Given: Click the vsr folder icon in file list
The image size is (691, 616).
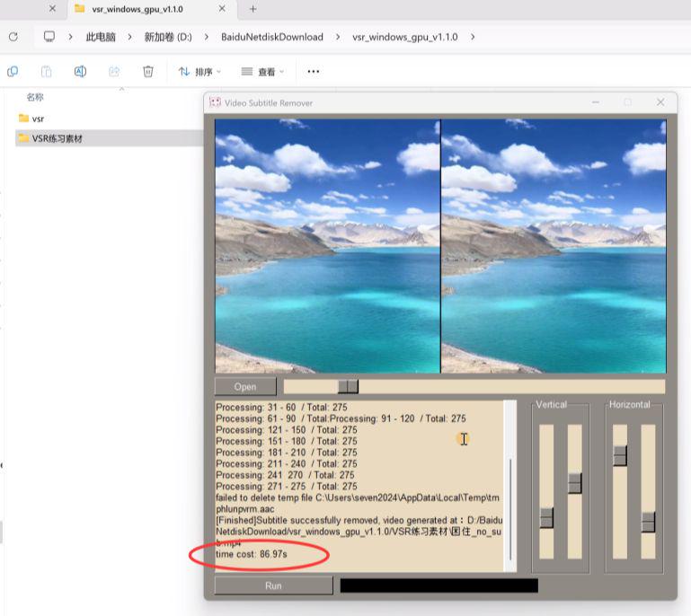Looking at the screenshot, I should [23, 118].
